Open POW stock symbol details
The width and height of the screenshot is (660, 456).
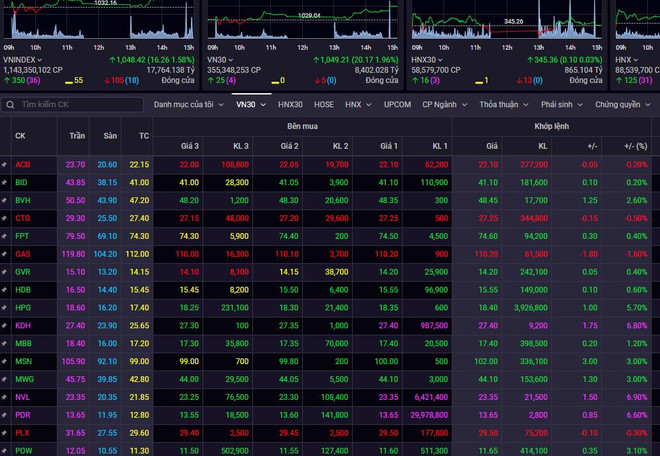tap(24, 451)
